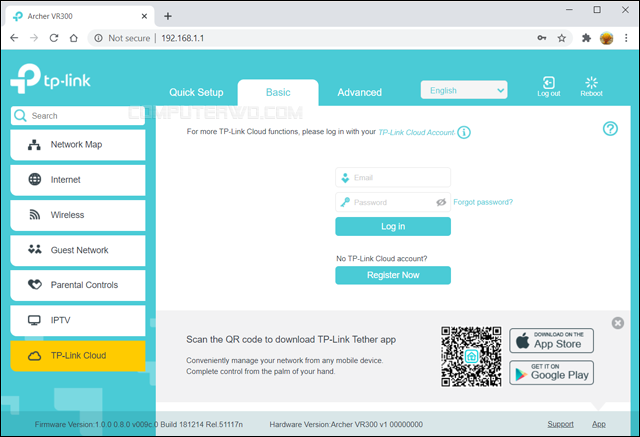Click the browser forward arrow
Image resolution: width=640 pixels, height=437 pixels.
click(34, 38)
